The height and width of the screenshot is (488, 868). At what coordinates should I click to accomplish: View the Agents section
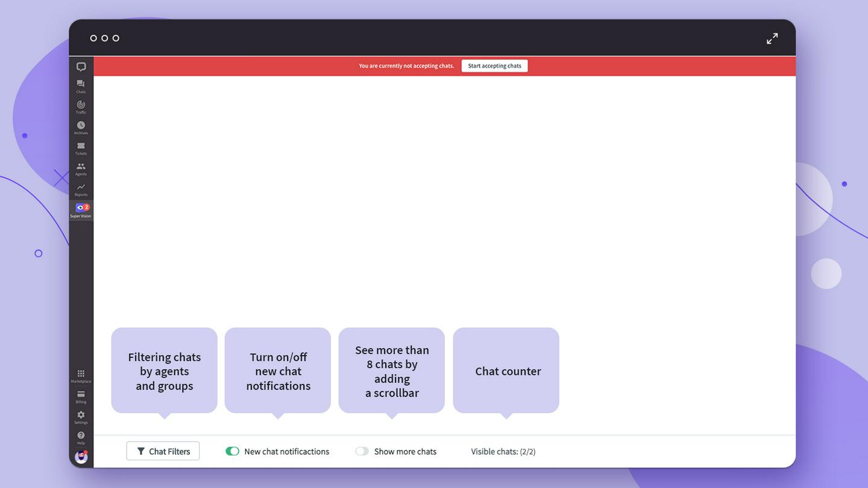pos(81,169)
